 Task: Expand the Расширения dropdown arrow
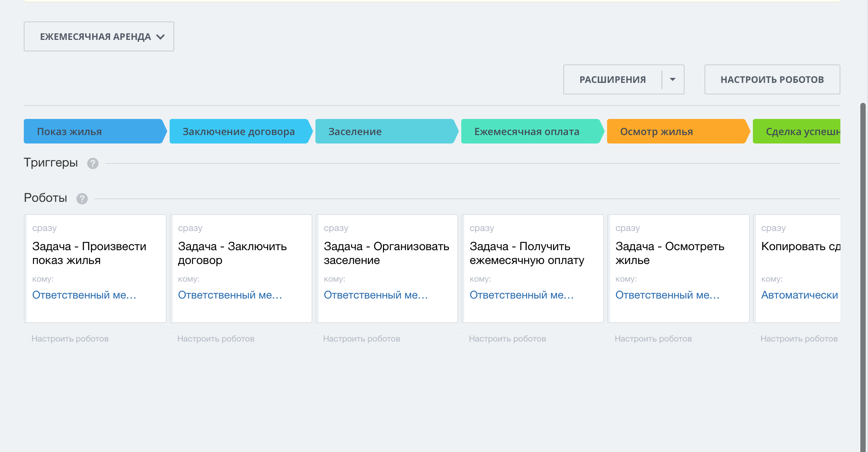pyautogui.click(x=673, y=79)
